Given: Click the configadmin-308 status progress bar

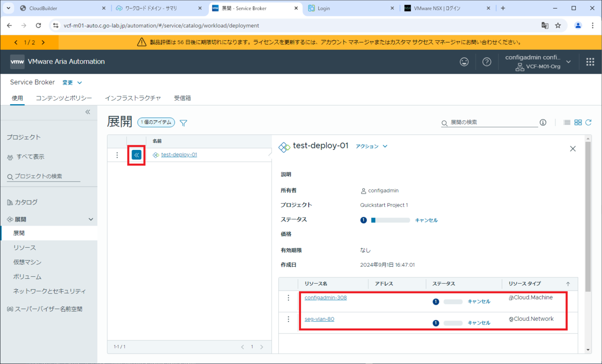Looking at the screenshot, I should click(453, 302).
